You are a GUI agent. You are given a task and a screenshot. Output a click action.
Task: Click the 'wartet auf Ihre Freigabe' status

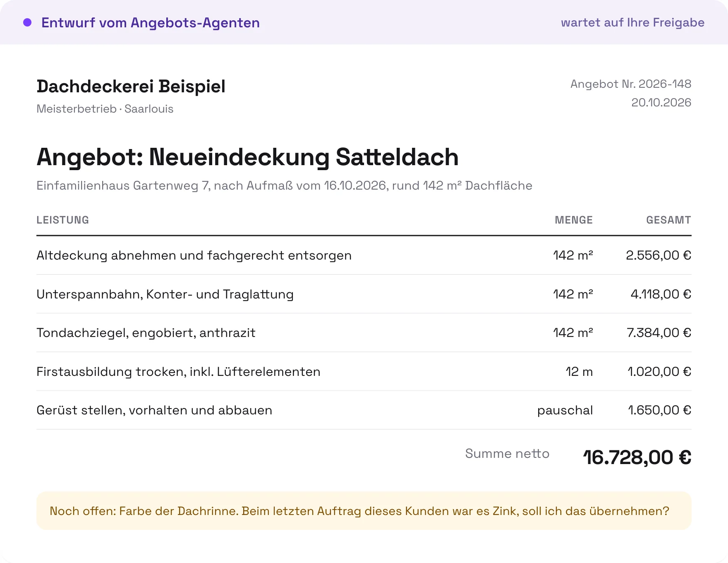632,22
